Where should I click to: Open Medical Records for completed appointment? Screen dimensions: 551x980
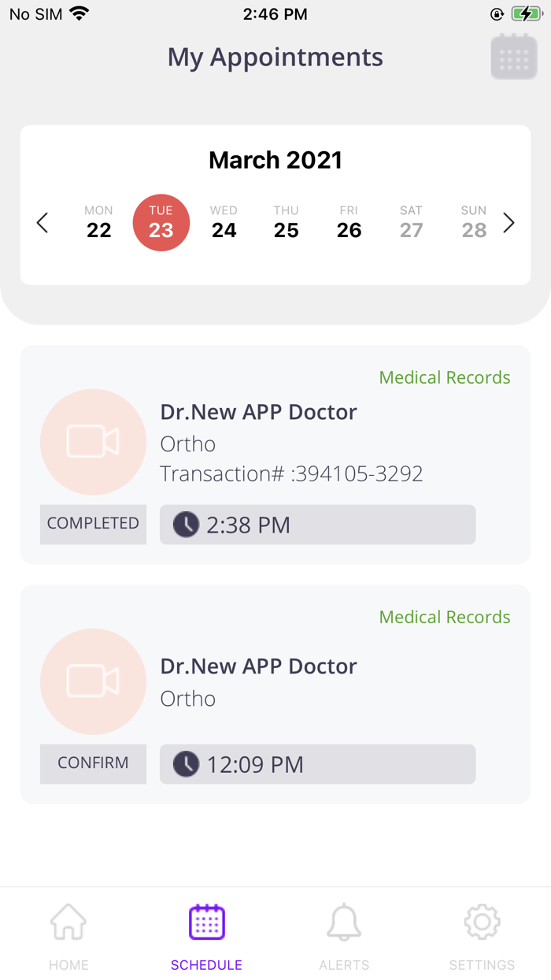tap(444, 377)
